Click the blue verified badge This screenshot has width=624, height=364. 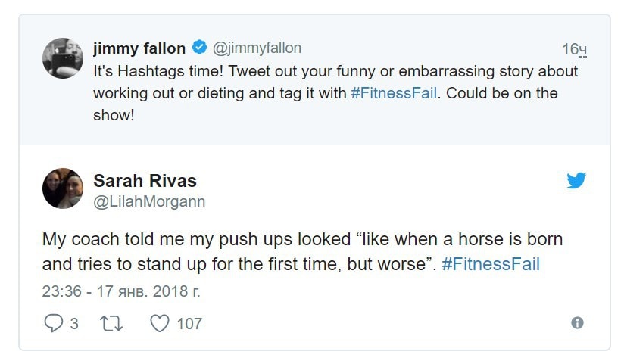point(199,47)
